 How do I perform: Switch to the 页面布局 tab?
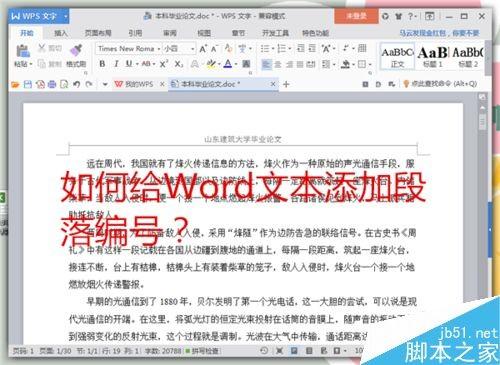[98, 33]
